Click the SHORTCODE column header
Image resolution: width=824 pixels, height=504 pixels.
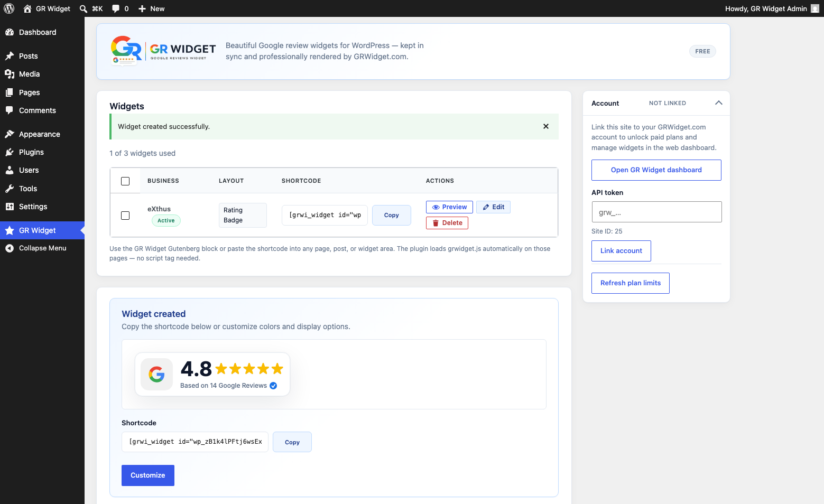(x=301, y=181)
